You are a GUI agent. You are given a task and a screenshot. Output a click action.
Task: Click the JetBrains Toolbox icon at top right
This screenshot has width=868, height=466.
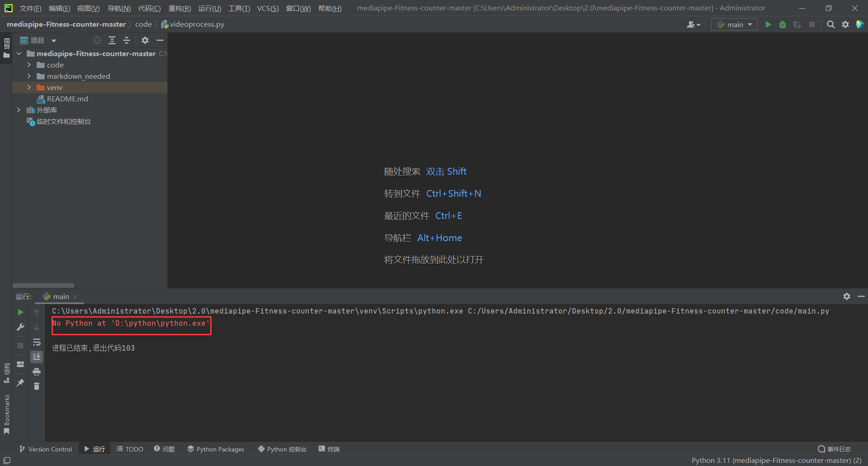pos(860,24)
